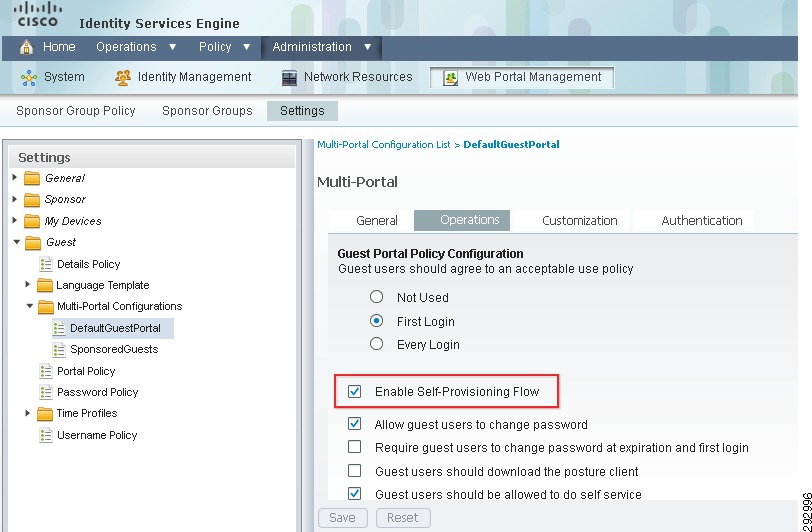Select Details Policy in the tree
The image size is (812, 532).
tap(89, 264)
